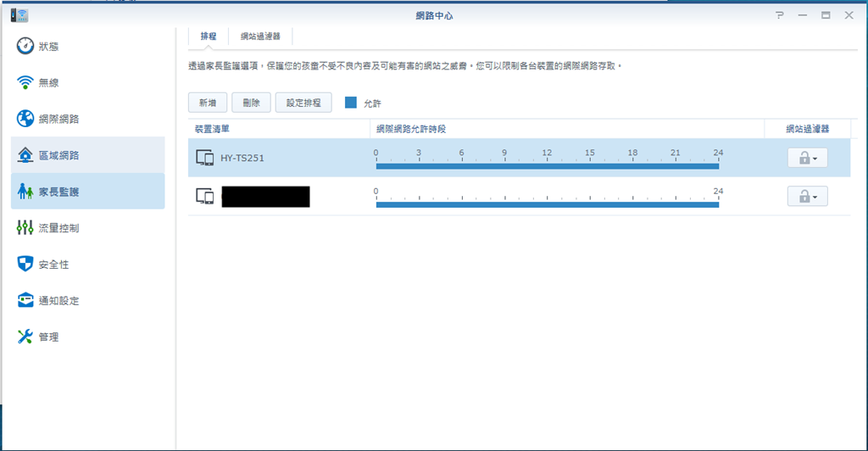Open the 無線 wireless settings
The image size is (868, 451).
(87, 82)
